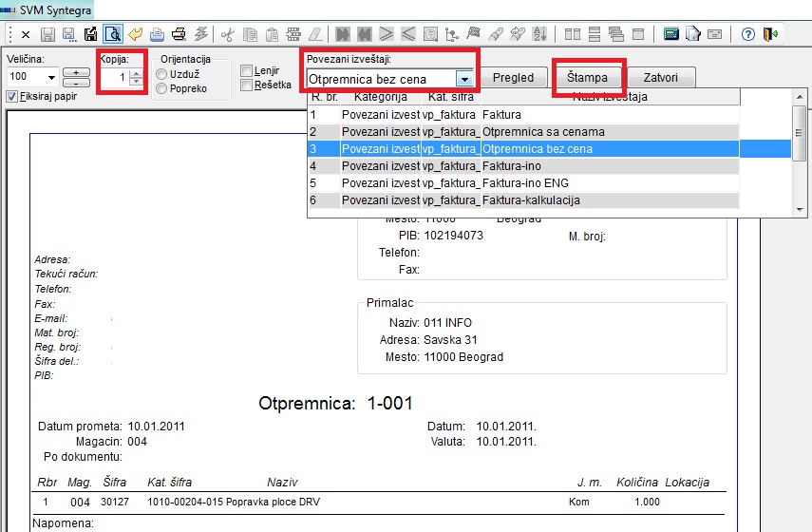Viewport: 812px width, 532px height.
Task: Toggle the Lenjir checkbox
Action: click(247, 70)
